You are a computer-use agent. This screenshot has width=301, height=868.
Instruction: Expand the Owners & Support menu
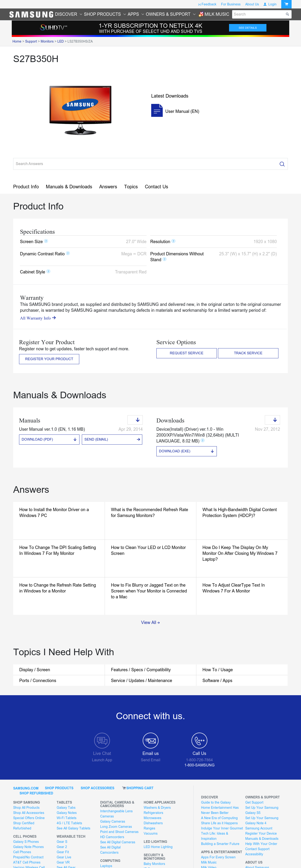(x=170, y=14)
